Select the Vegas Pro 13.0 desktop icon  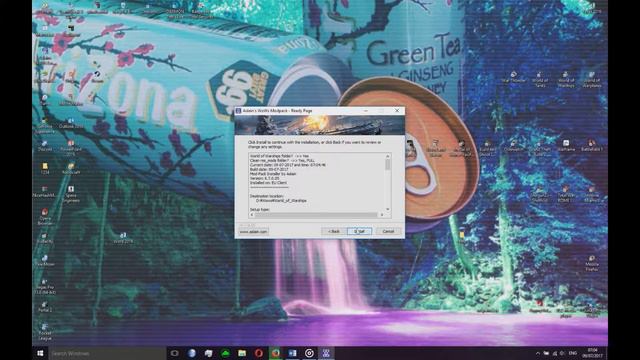[45, 287]
